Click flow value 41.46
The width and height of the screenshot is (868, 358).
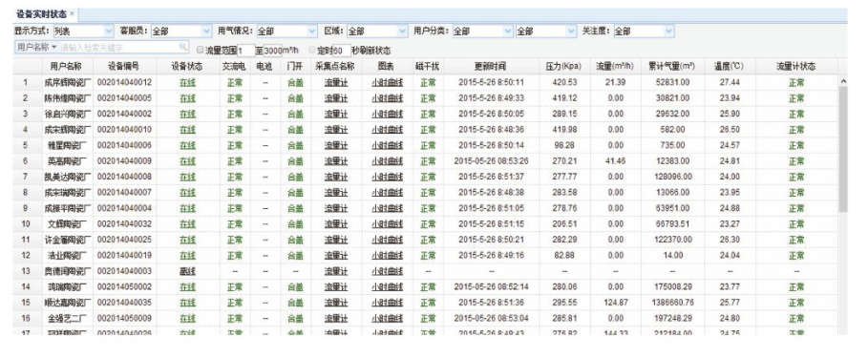tap(616, 161)
